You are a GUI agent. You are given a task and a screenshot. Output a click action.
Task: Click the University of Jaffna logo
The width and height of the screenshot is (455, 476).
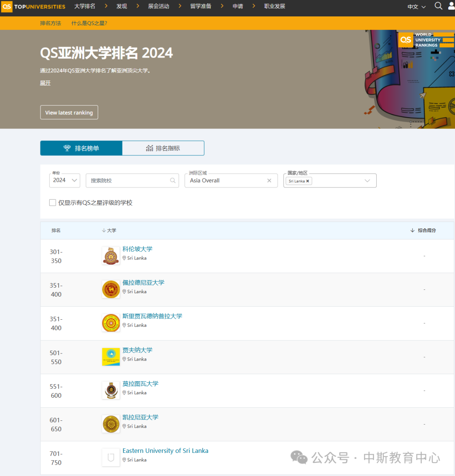pyautogui.click(x=111, y=357)
